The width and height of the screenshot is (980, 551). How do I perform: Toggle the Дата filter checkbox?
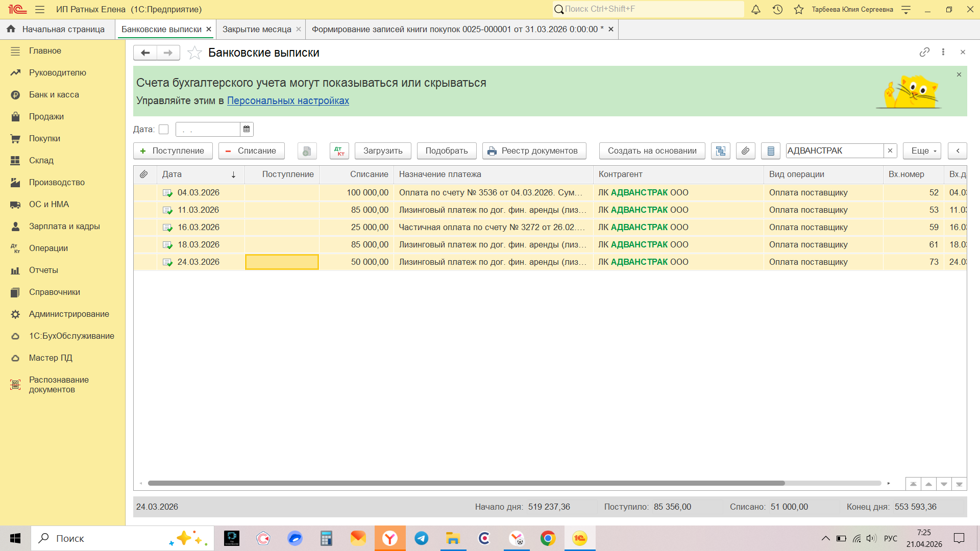point(163,130)
